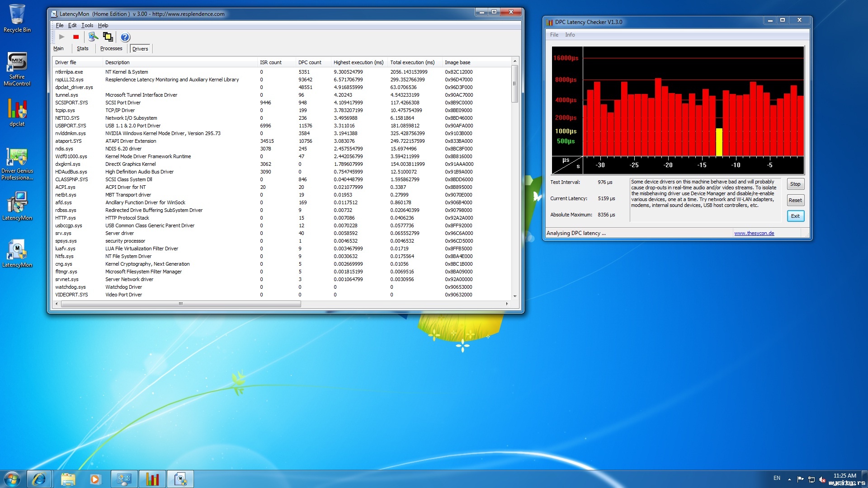The image size is (868, 488).
Task: Click the Control Panel taskbar button
Action: pyautogui.click(x=124, y=479)
